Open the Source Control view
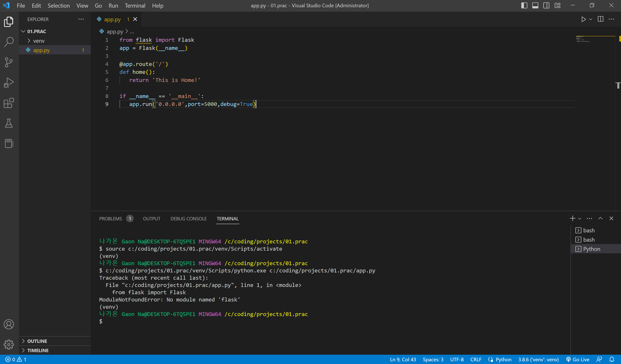Screen dimensions: 621x364 9,62
